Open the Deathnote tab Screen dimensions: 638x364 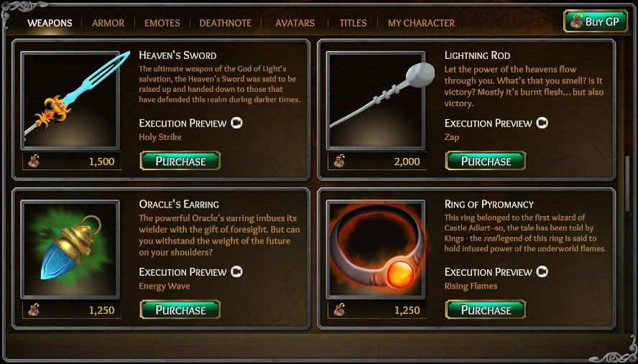click(226, 23)
